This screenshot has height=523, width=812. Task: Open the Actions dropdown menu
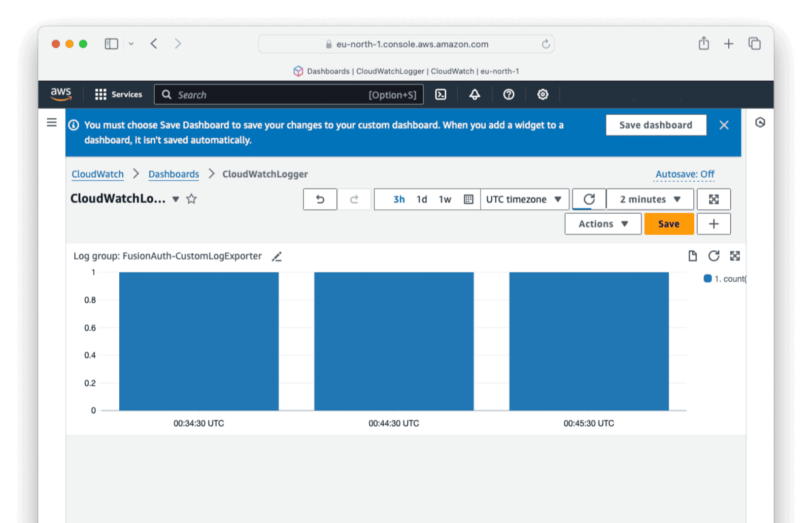click(603, 224)
